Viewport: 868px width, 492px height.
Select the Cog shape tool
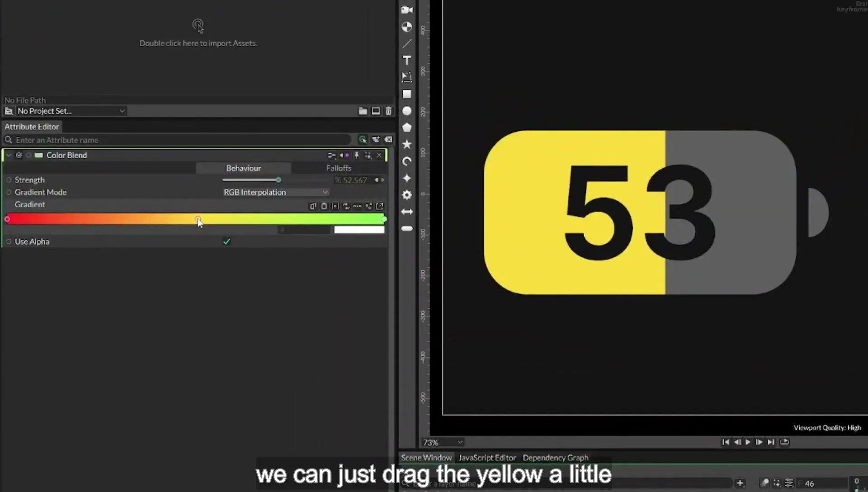407,195
